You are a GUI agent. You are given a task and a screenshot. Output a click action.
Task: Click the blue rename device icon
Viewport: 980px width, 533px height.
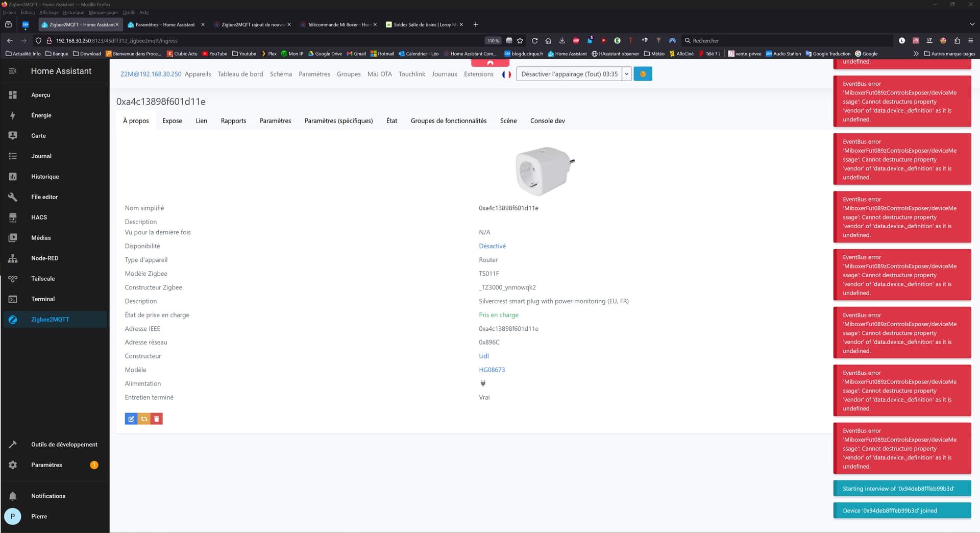[x=131, y=419]
